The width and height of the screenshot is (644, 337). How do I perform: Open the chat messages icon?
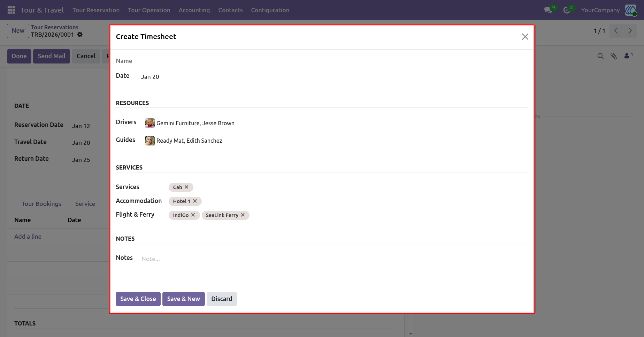[548, 10]
